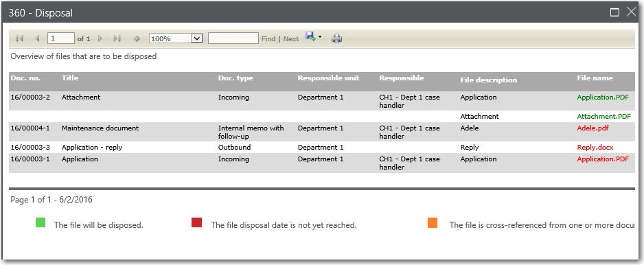
Task: Jump to last page icon
Action: pos(117,38)
